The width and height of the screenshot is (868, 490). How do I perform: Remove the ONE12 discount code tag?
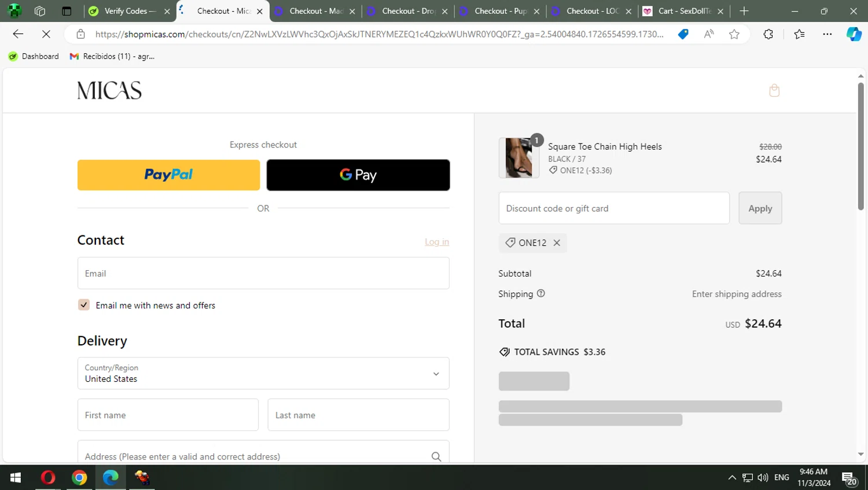point(557,243)
